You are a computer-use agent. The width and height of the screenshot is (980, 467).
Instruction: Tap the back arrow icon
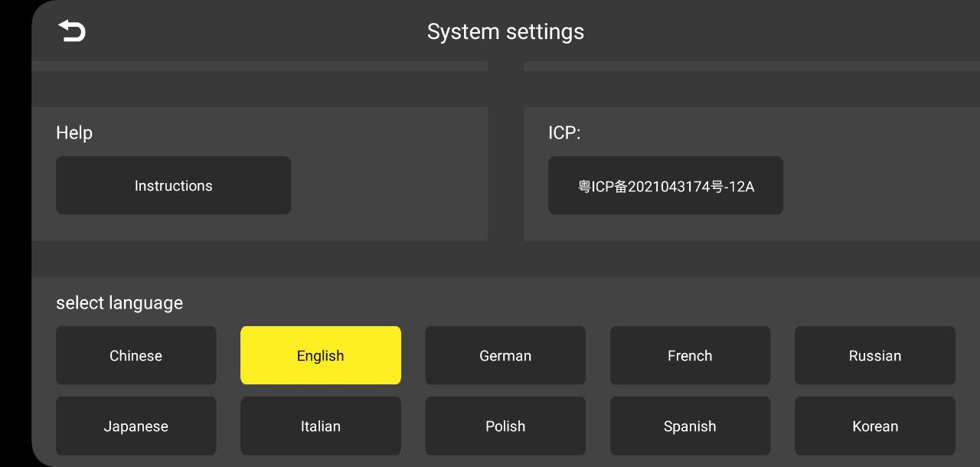tap(72, 31)
